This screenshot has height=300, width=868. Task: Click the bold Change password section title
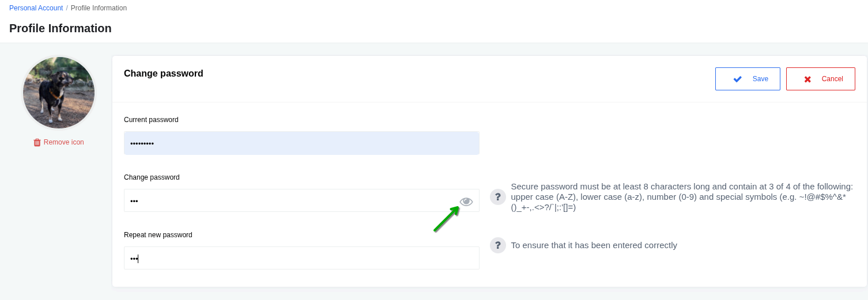[164, 74]
